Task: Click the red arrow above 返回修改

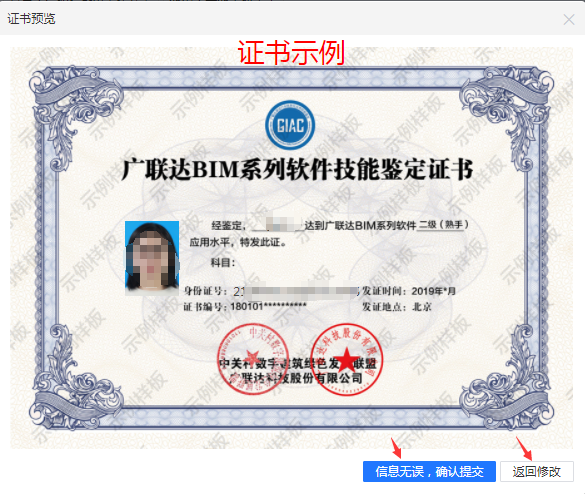Action: 524,448
